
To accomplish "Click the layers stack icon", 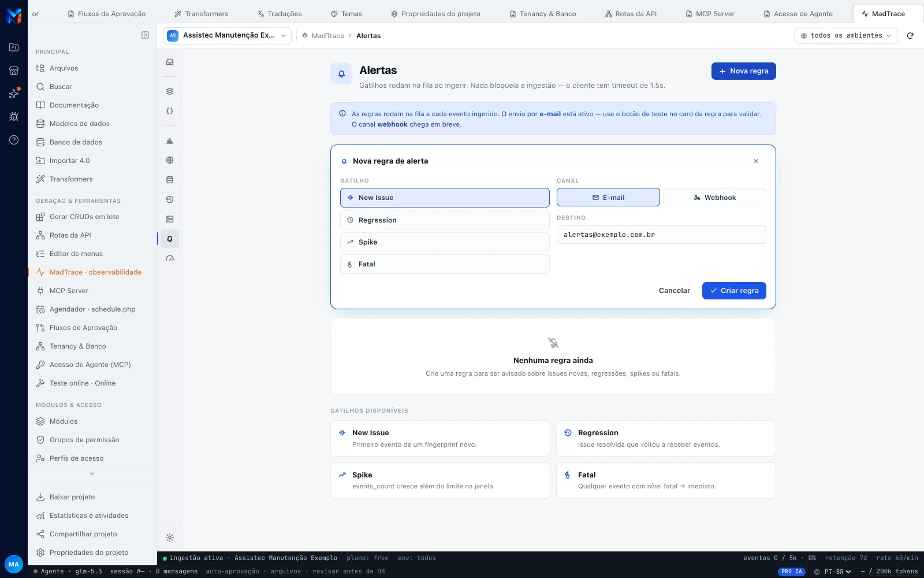I will 170,91.
